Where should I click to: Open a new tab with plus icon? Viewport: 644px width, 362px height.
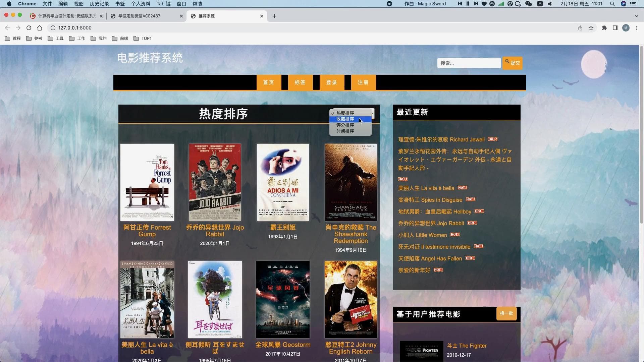[274, 16]
